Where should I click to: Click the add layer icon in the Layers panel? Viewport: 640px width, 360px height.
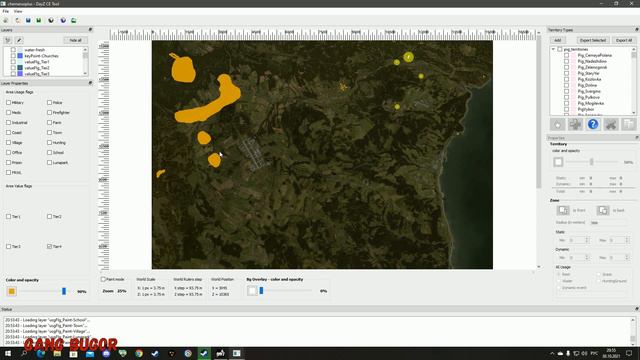click(8, 40)
